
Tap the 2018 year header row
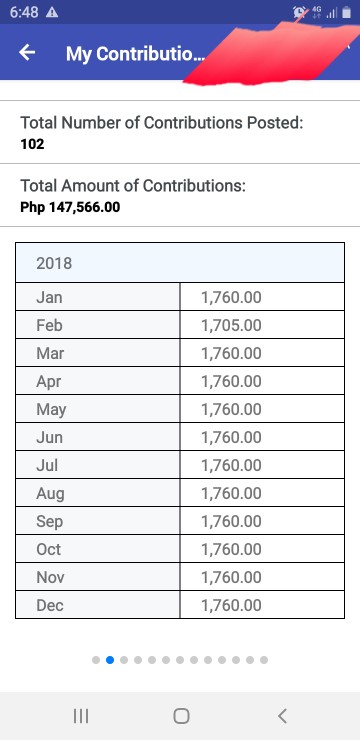(x=180, y=262)
